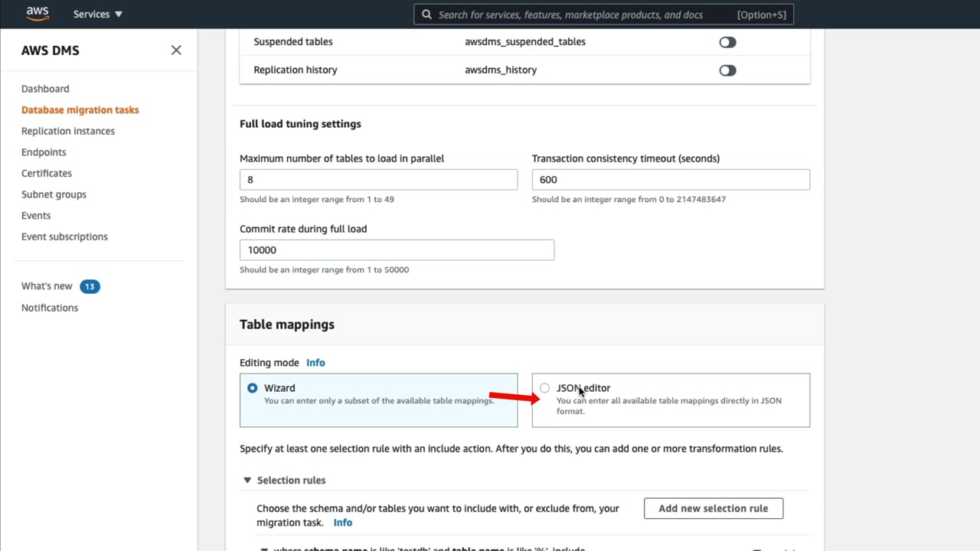
Task: Click Info link under selection rules description
Action: (342, 523)
